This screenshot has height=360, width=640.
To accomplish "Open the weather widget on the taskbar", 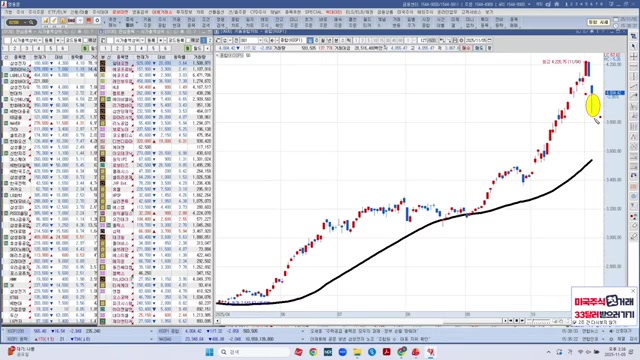I will click(x=21, y=351).
